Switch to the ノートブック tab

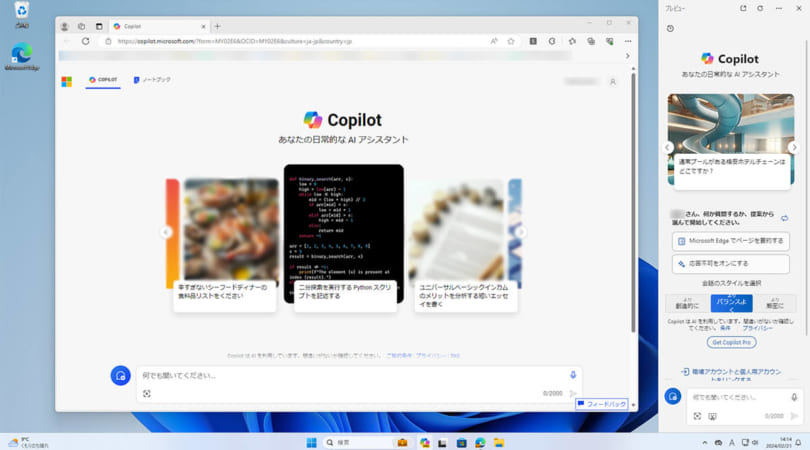coord(152,80)
